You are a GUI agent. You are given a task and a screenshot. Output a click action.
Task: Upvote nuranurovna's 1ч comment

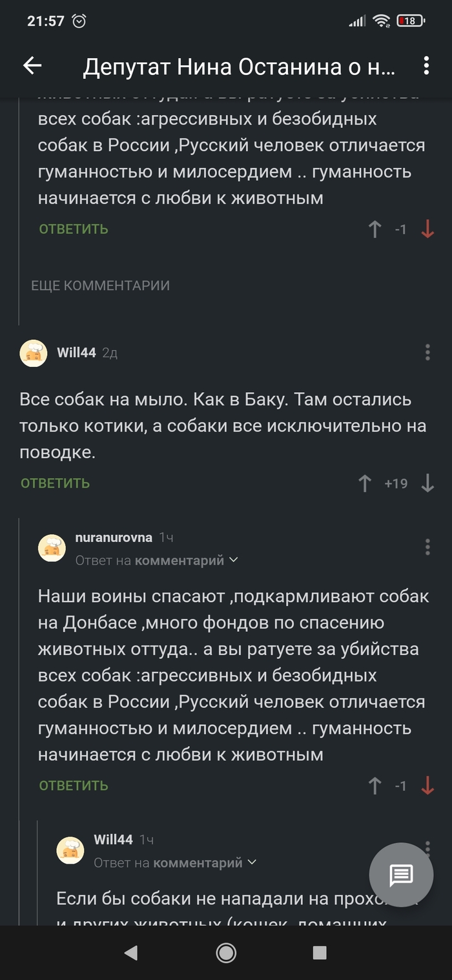[x=375, y=786]
